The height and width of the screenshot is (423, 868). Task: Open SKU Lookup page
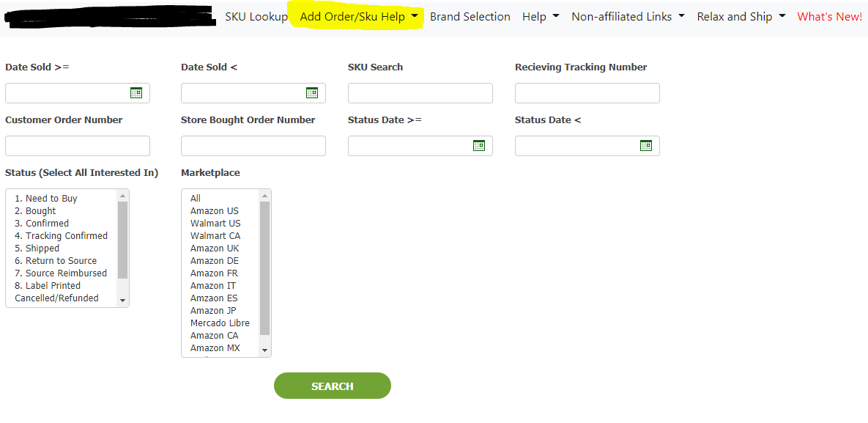[x=256, y=17]
